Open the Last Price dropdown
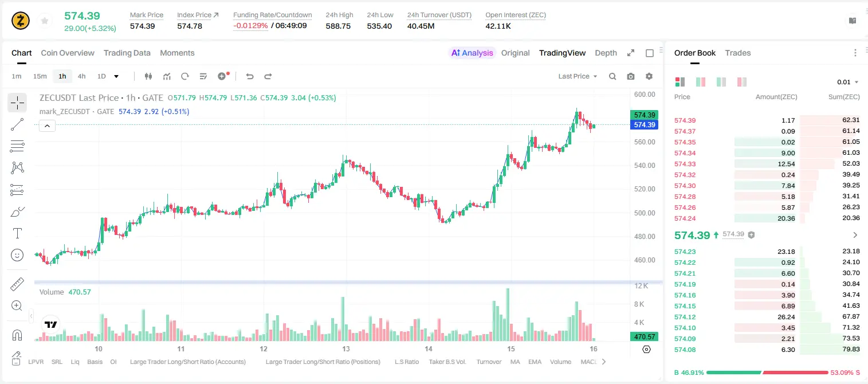The height and width of the screenshot is (384, 868). click(578, 76)
